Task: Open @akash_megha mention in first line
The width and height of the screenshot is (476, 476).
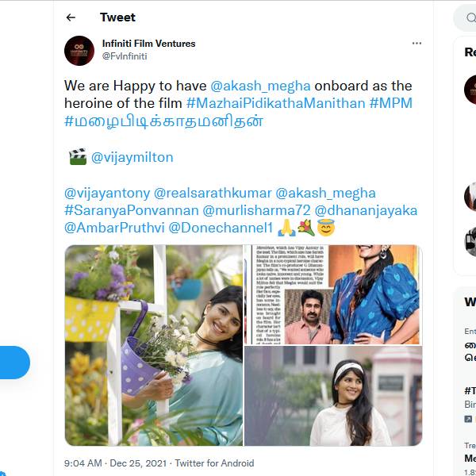Action: 267,86
